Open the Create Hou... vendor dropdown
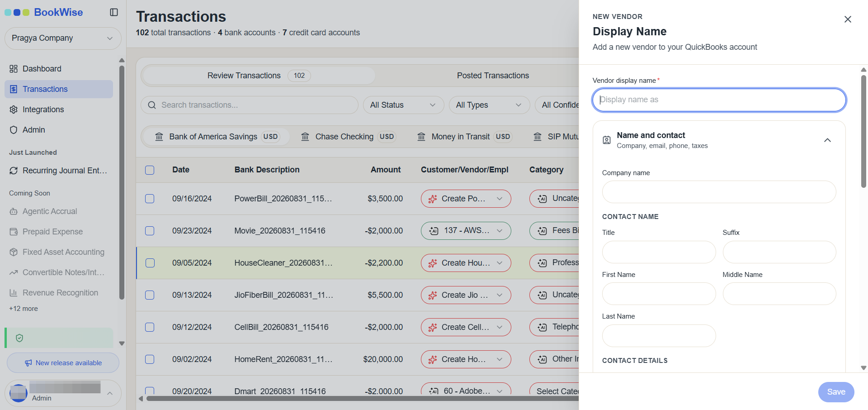 [x=466, y=263]
